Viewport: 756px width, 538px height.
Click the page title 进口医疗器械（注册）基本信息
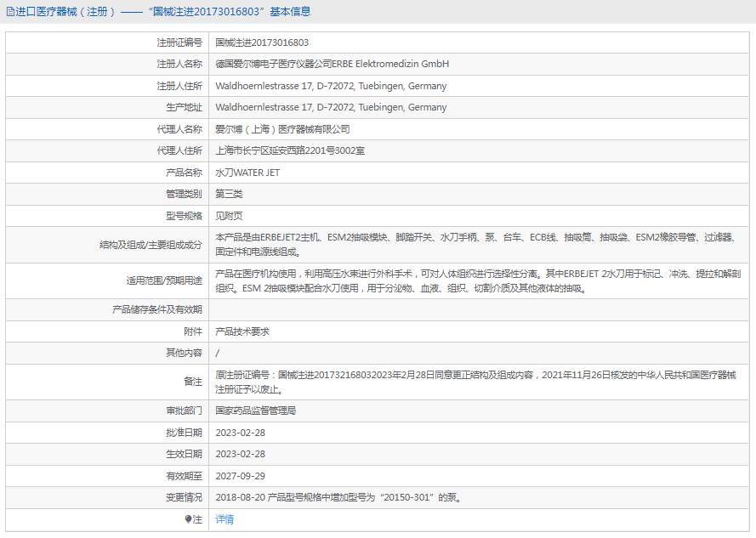[x=163, y=12]
